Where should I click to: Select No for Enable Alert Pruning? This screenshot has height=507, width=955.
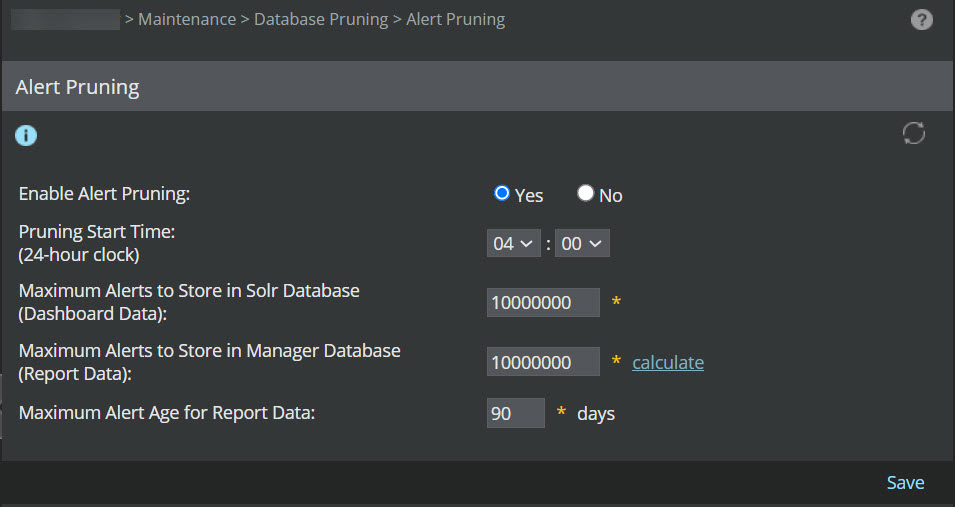585,193
